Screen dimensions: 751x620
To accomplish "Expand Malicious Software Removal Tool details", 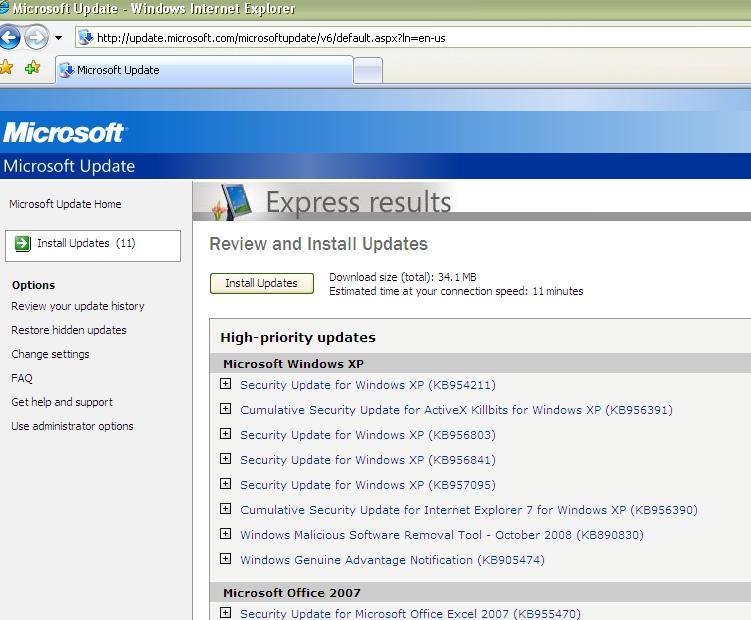I will pos(225,533).
